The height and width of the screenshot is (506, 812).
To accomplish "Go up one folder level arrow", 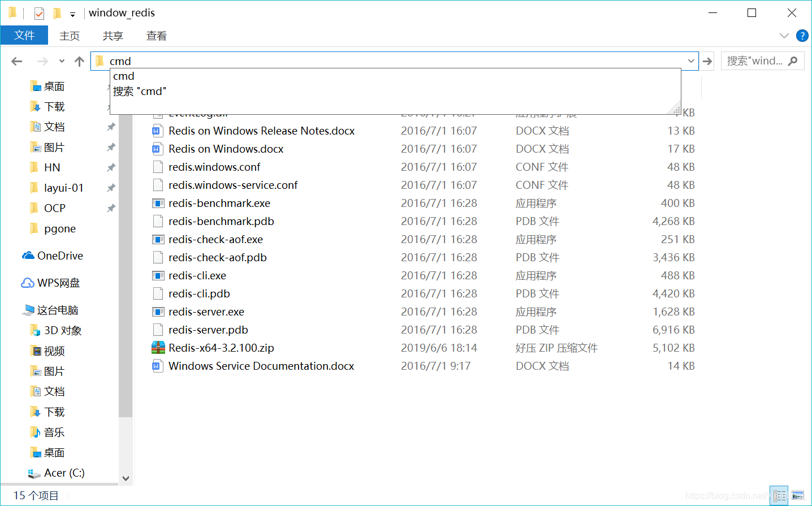I will (x=79, y=61).
